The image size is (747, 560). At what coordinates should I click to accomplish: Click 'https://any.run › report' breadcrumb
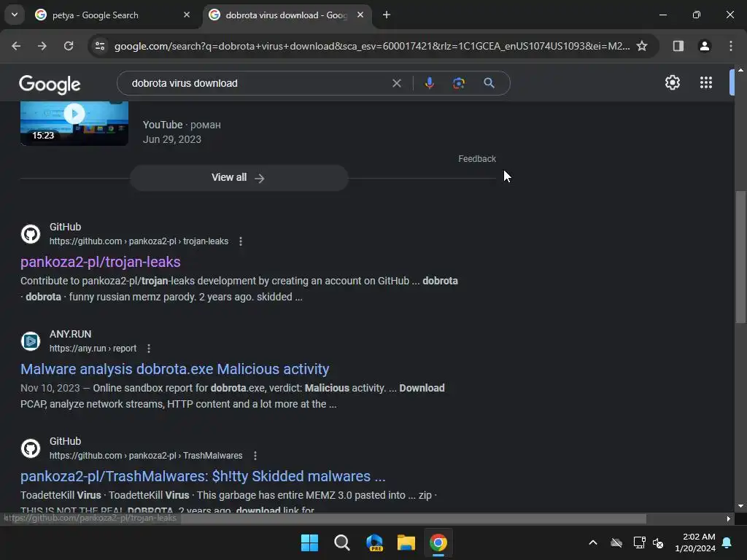(x=93, y=349)
